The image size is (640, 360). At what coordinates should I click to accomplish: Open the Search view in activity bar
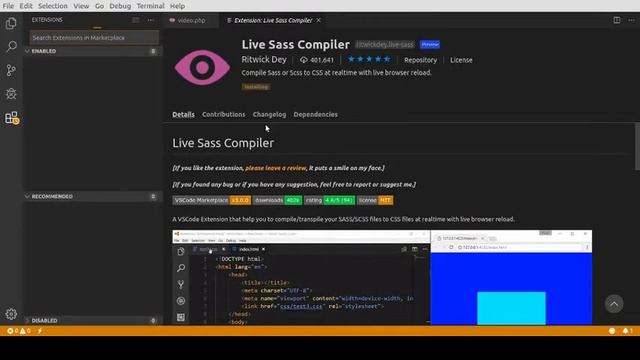[11, 46]
